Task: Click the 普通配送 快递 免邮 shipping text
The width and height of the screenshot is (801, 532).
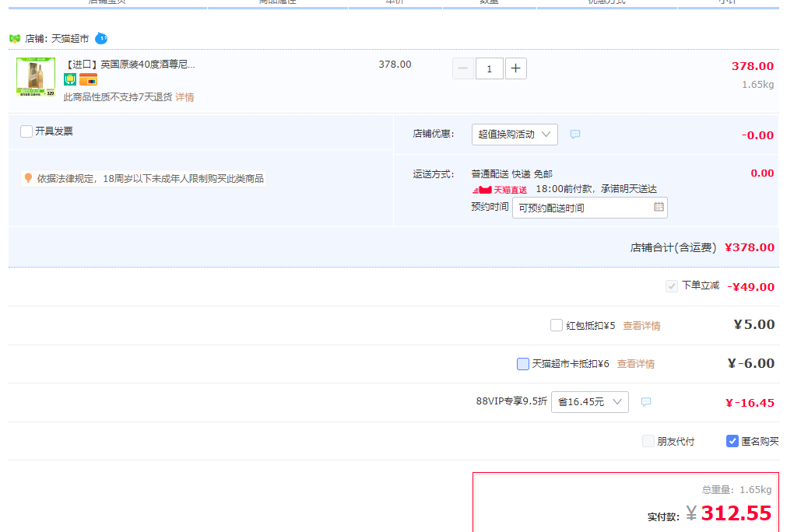Action: [512, 174]
